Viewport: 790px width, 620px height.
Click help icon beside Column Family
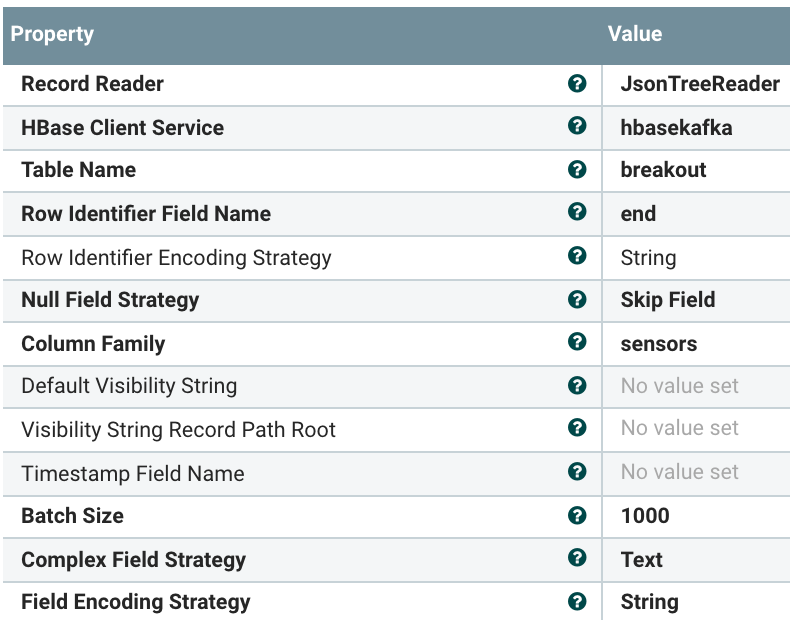click(x=576, y=342)
